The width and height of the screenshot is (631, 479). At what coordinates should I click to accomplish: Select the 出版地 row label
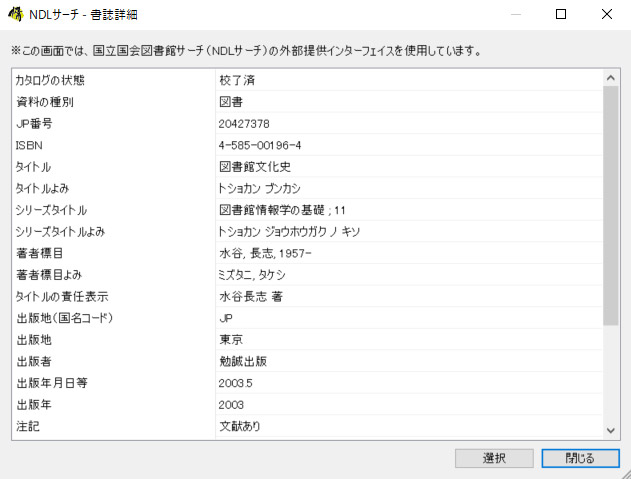[x=34, y=340]
